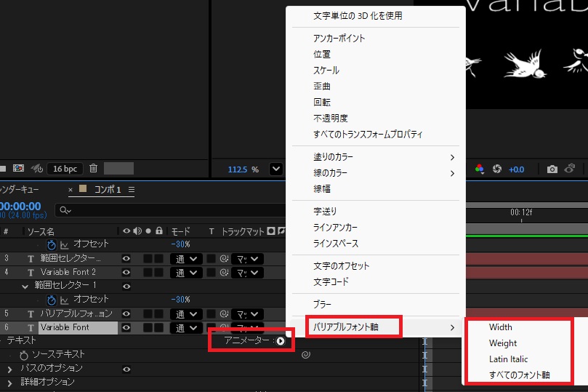
Task: Click the reset exposure aperture icon
Action: pyautogui.click(x=497, y=169)
